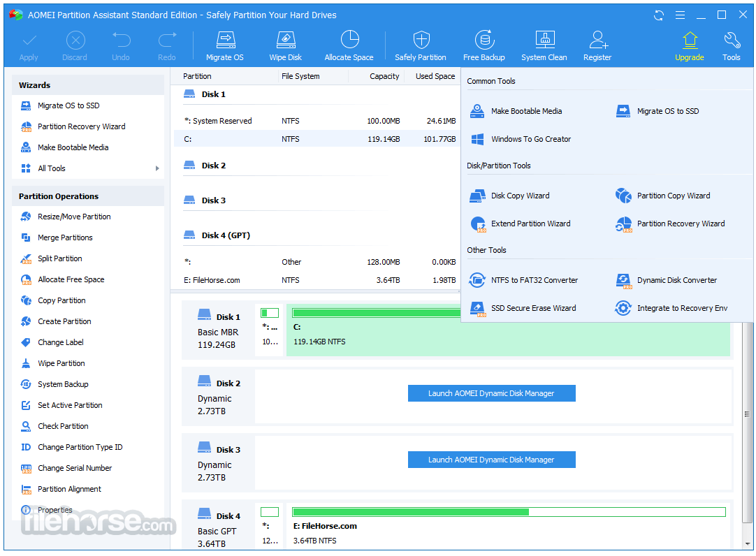Open the Free Backup tool
The height and width of the screenshot is (556, 756).
[484, 46]
